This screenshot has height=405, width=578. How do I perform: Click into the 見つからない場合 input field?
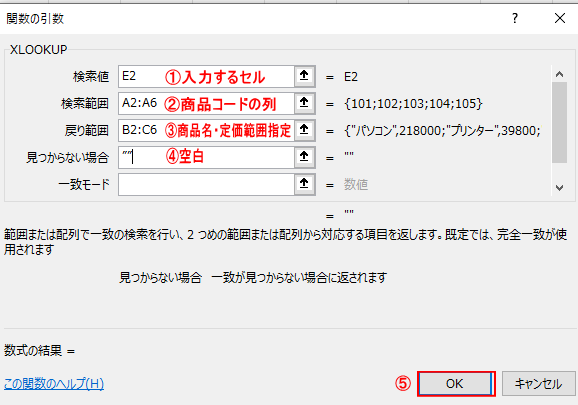point(206,157)
